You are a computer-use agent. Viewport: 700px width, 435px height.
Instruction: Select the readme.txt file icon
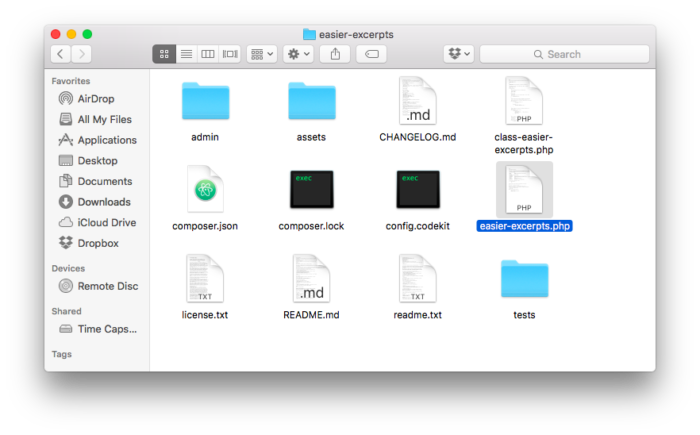pyautogui.click(x=418, y=278)
